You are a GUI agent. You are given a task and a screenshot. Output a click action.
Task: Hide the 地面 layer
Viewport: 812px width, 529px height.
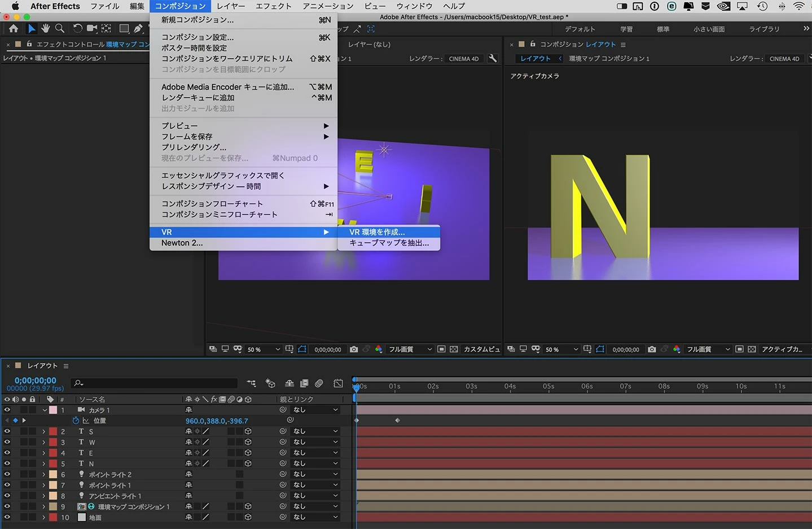(x=7, y=517)
